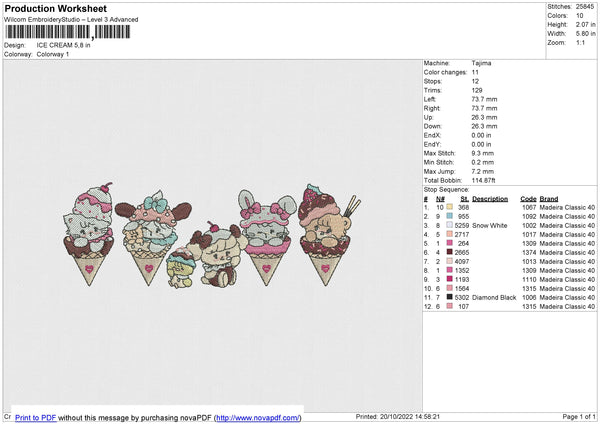Pick the Snow White color swatch
600x424 pixels.
point(450,225)
